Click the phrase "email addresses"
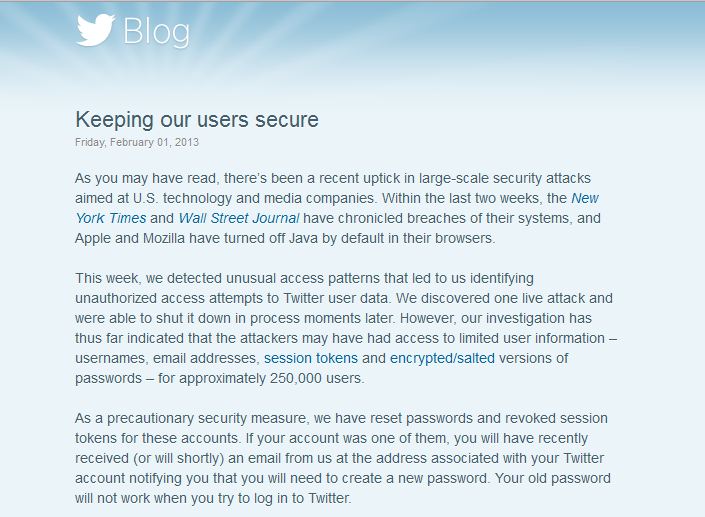Image resolution: width=705 pixels, height=517 pixels. [206, 358]
